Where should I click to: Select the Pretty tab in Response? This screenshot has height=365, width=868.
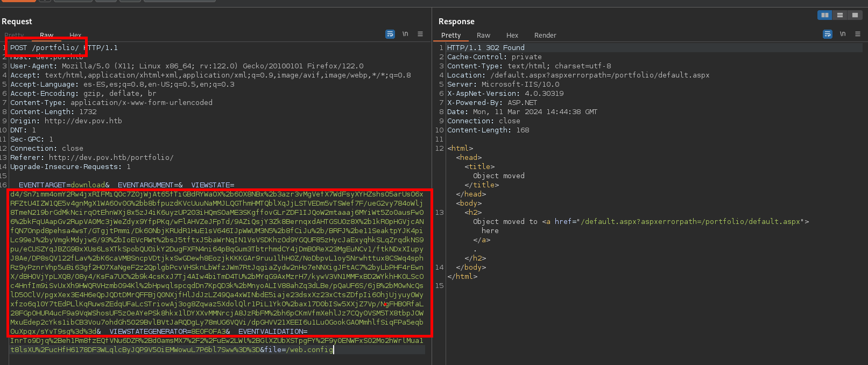click(x=451, y=36)
